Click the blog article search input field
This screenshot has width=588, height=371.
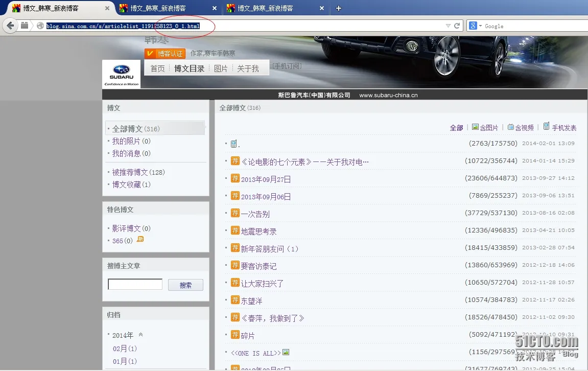click(x=135, y=284)
